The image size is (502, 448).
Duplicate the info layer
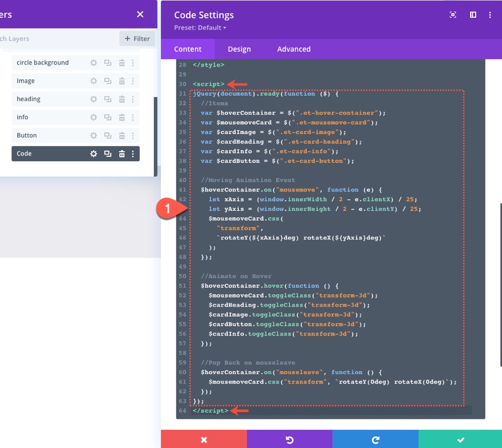(108, 117)
